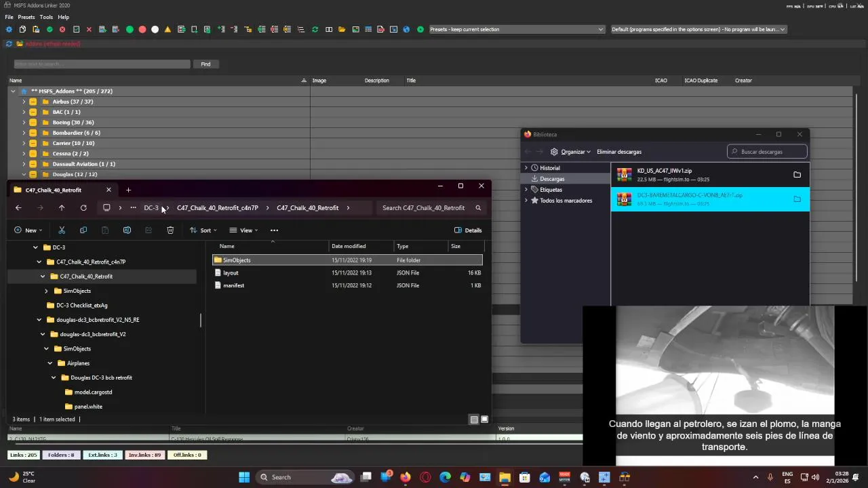Image resolution: width=868 pixels, height=488 pixels.
Task: Open the Presets menu
Action: [x=26, y=17]
